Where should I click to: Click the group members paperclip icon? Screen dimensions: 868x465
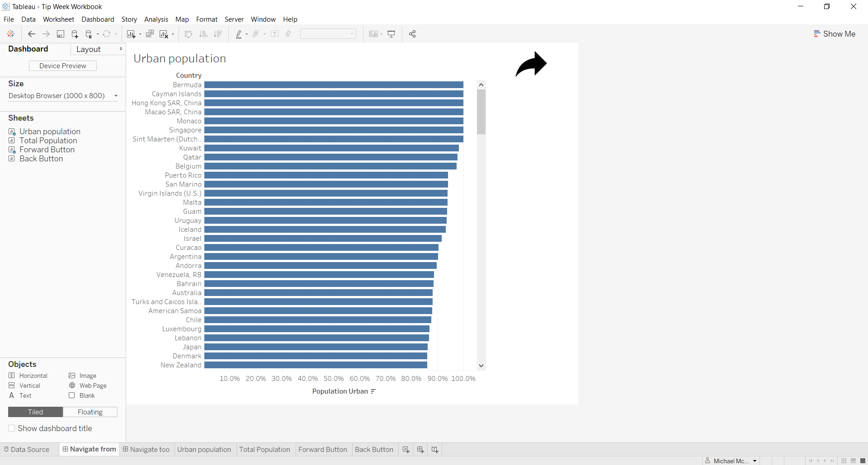pyautogui.click(x=256, y=34)
